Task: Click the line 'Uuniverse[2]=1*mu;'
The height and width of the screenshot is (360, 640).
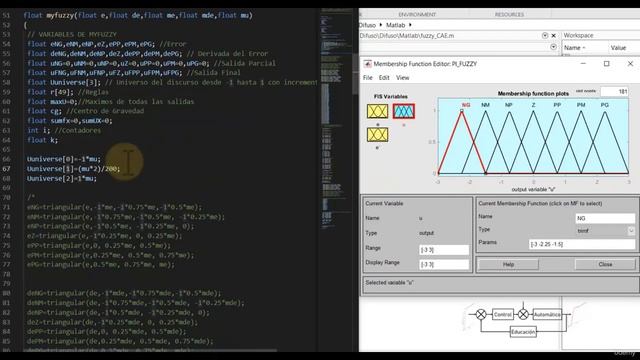Action: point(62,178)
